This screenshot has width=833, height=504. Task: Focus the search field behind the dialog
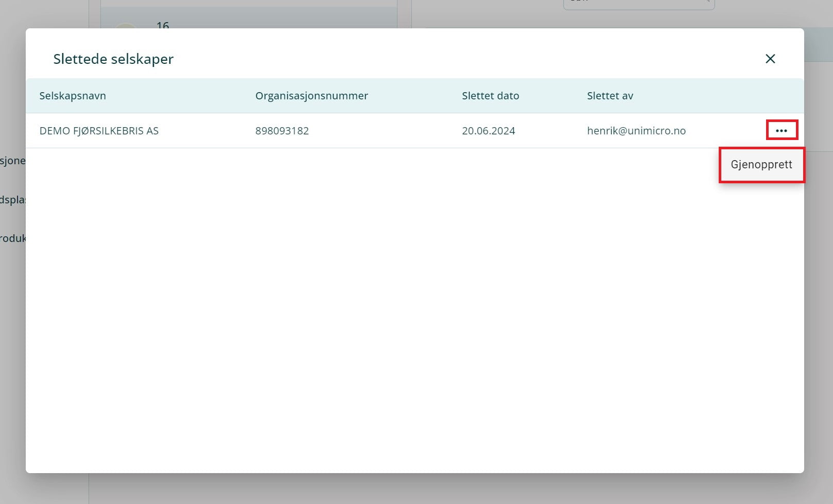[x=638, y=4]
